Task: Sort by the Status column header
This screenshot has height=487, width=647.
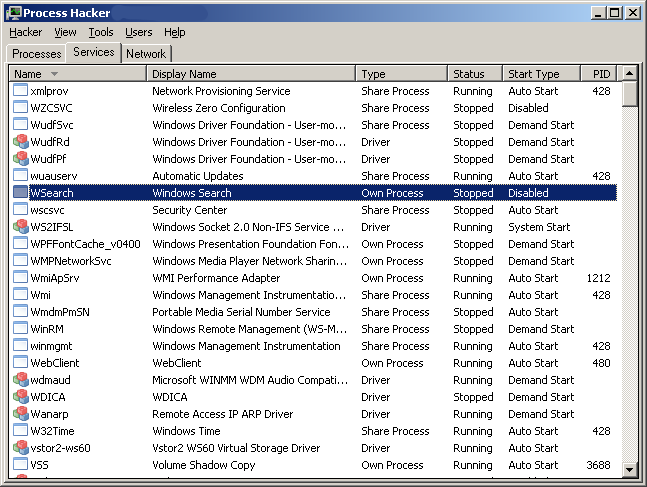Action: pos(475,74)
